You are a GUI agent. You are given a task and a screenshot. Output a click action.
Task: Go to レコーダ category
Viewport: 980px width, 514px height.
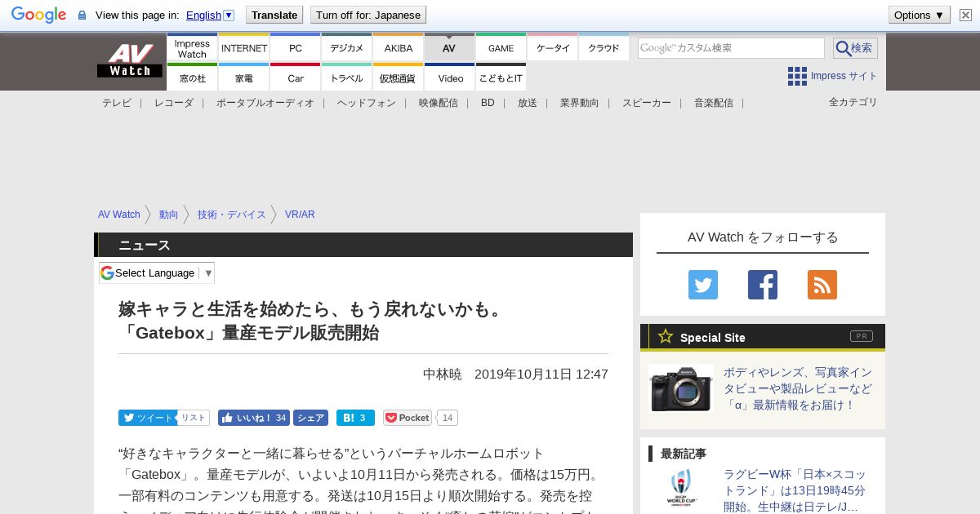[174, 103]
